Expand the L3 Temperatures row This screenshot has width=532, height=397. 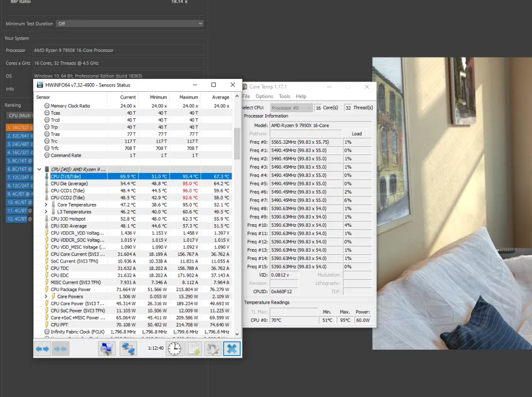(x=46, y=212)
